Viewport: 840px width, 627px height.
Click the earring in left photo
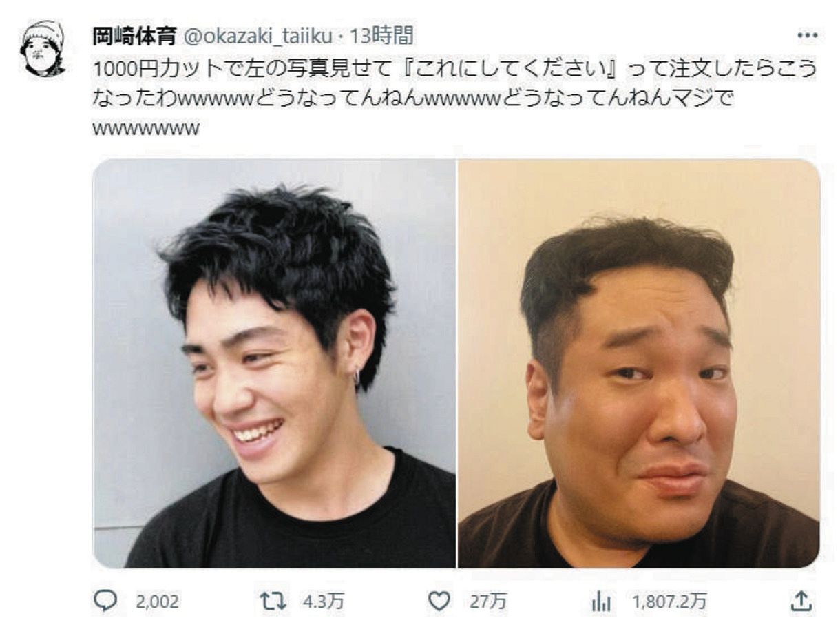(x=357, y=377)
